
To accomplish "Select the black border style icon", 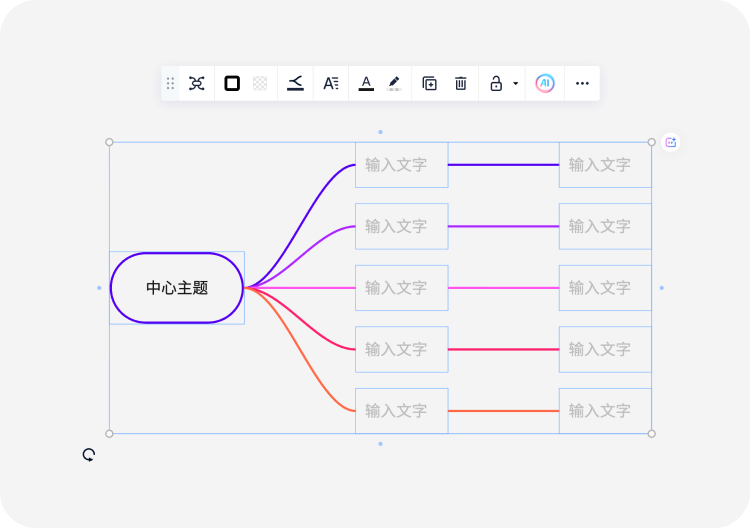I will (232, 83).
